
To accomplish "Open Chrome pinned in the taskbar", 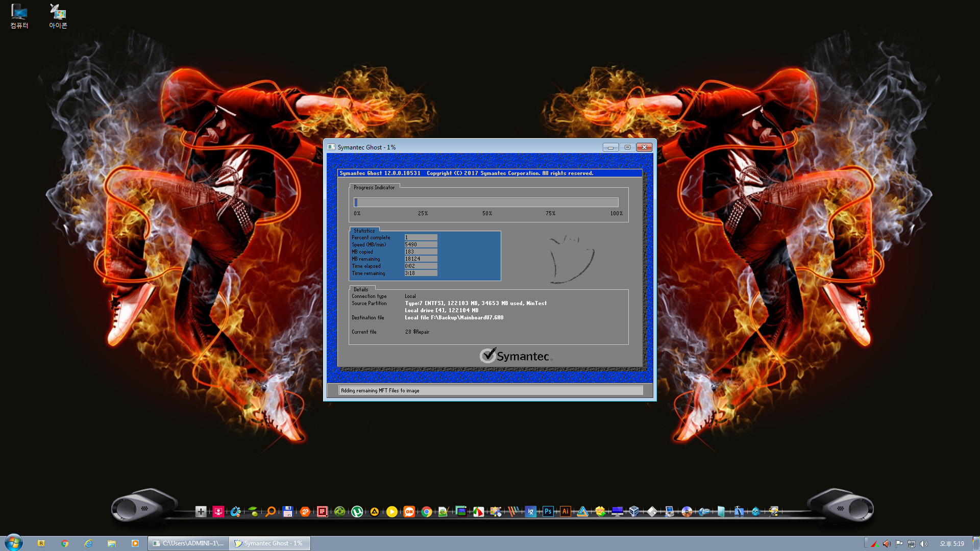I will 65,543.
